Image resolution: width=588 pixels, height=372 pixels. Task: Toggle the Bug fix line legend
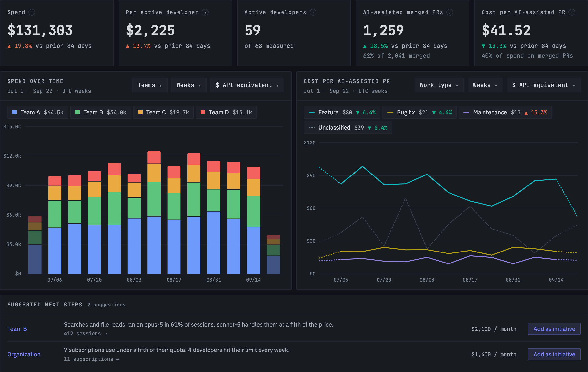click(420, 112)
